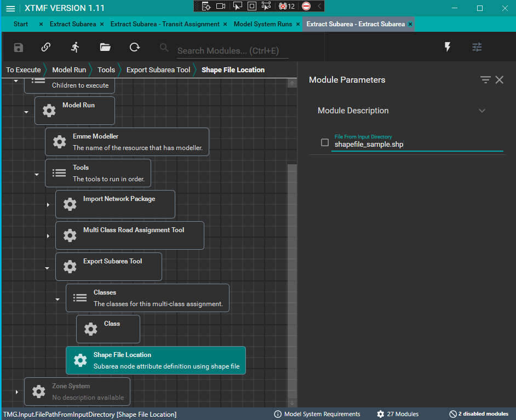Image resolution: width=516 pixels, height=420 pixels.
Task: Select the Classes list module
Action: [x=148, y=298]
